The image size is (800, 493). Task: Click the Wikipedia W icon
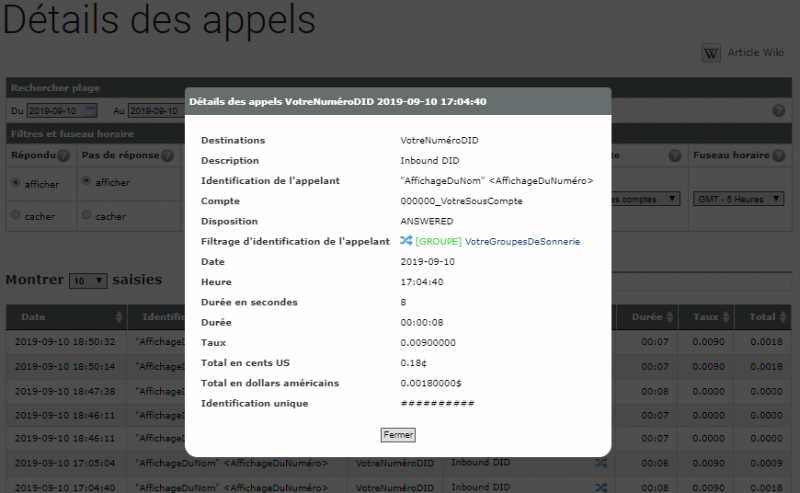711,53
